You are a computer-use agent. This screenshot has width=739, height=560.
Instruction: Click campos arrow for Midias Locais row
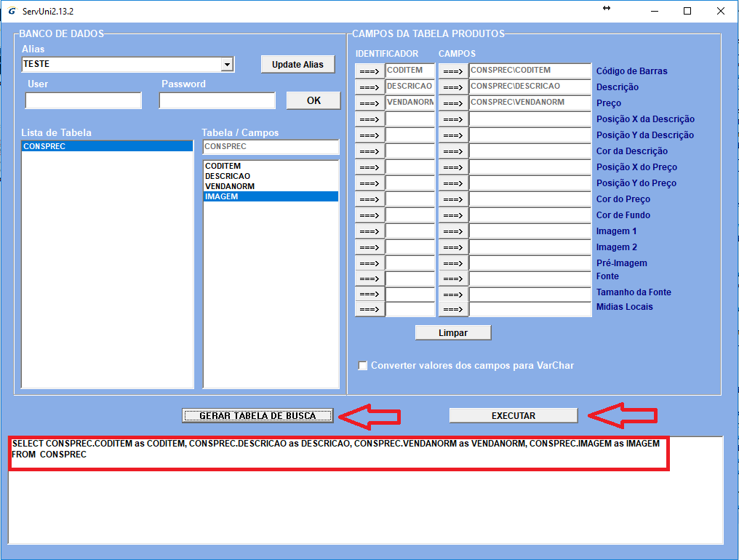click(453, 310)
